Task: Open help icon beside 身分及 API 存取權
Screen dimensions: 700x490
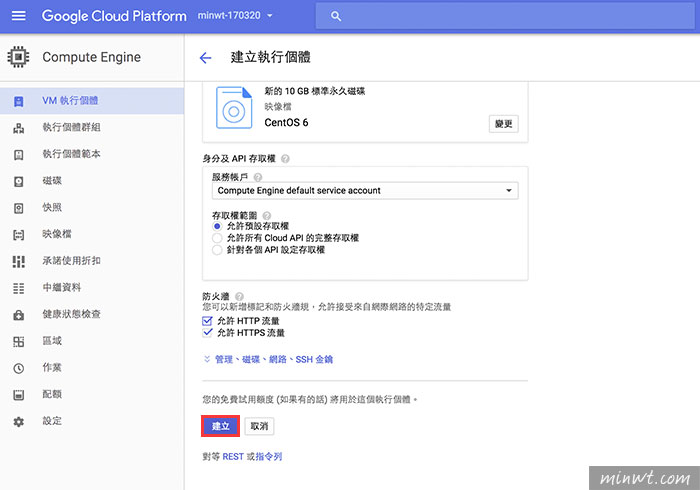Action: 285,158
